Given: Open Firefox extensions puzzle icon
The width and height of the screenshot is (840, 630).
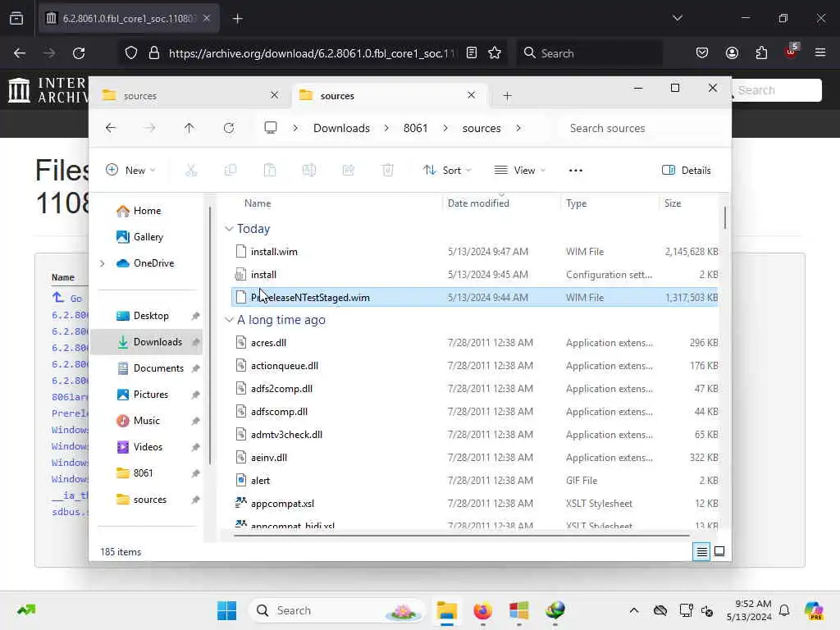Looking at the screenshot, I should coord(761,53).
